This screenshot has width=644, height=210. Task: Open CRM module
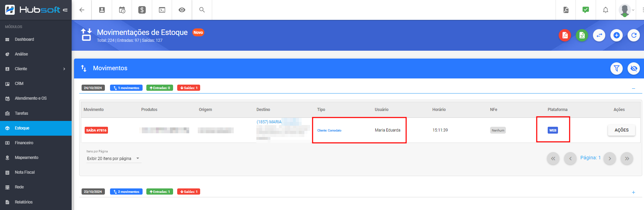pyautogui.click(x=36, y=84)
